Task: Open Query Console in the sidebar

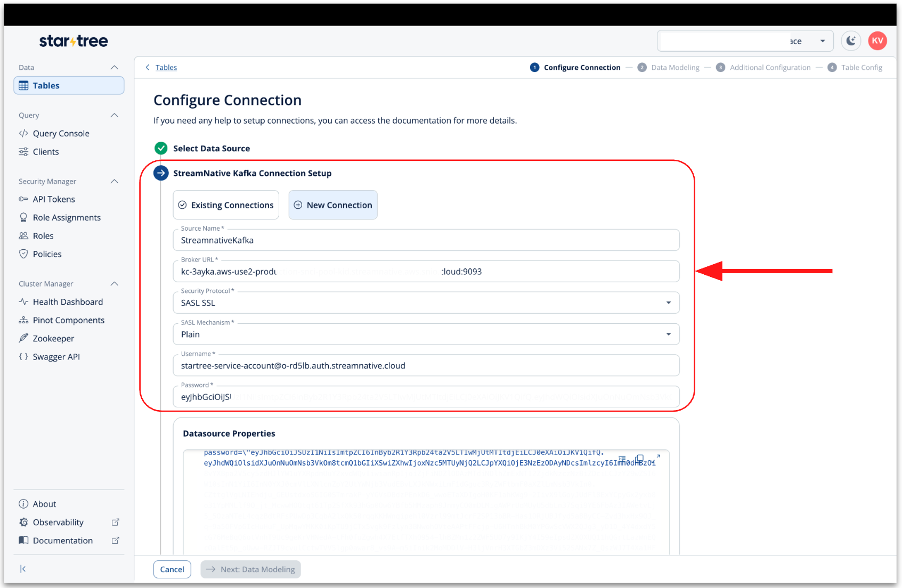Action: pos(61,134)
